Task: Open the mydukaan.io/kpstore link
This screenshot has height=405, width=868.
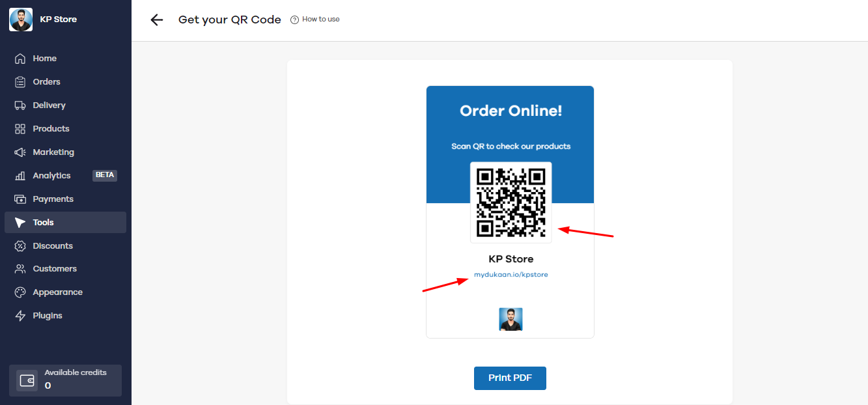Action: (x=511, y=275)
